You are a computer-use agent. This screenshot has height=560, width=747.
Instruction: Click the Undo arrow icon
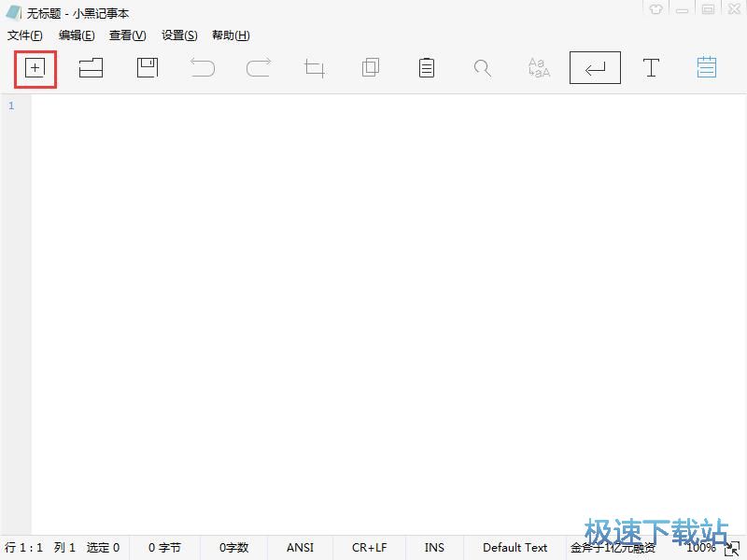[203, 67]
